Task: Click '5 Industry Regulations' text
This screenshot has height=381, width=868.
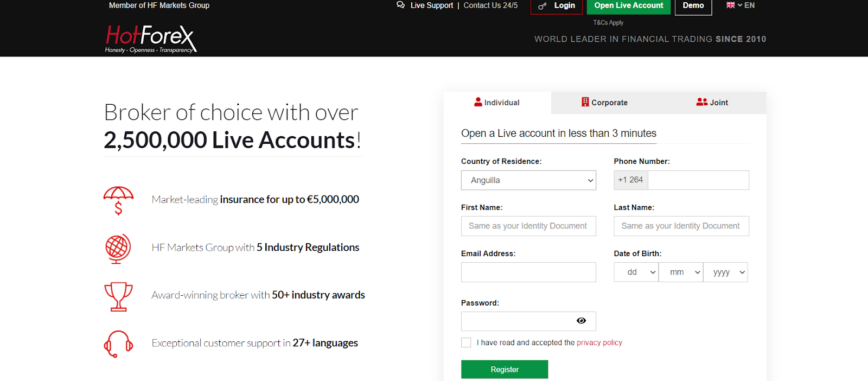Action: [308, 247]
